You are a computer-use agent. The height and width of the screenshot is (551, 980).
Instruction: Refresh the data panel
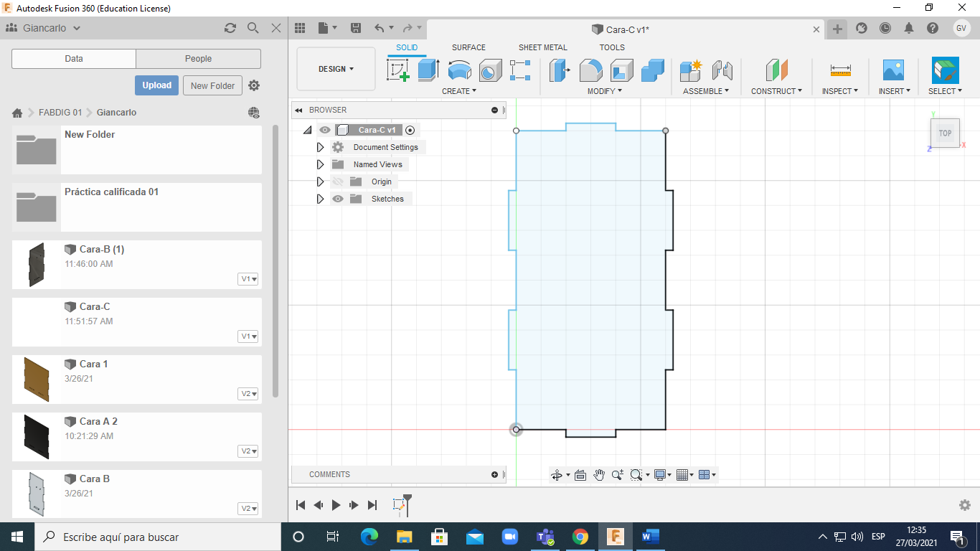(230, 28)
